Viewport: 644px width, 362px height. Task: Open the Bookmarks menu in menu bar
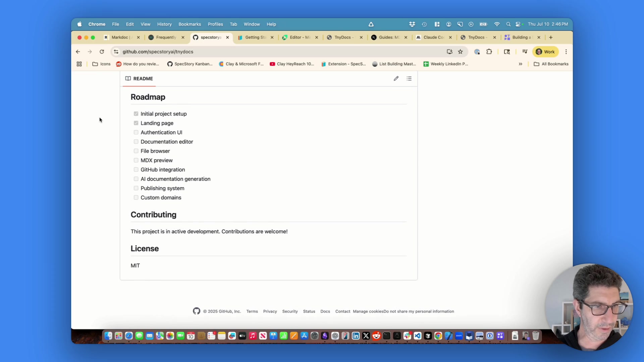tap(190, 24)
